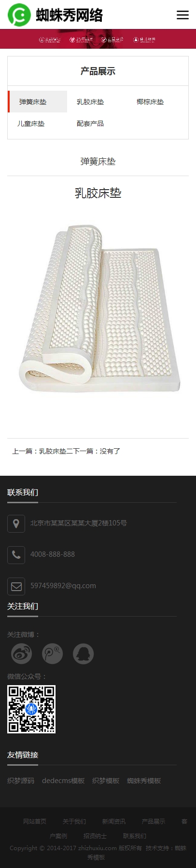The width and height of the screenshot is (196, 868).
Task: Click the phone icon in contact section
Action: (x=16, y=555)
